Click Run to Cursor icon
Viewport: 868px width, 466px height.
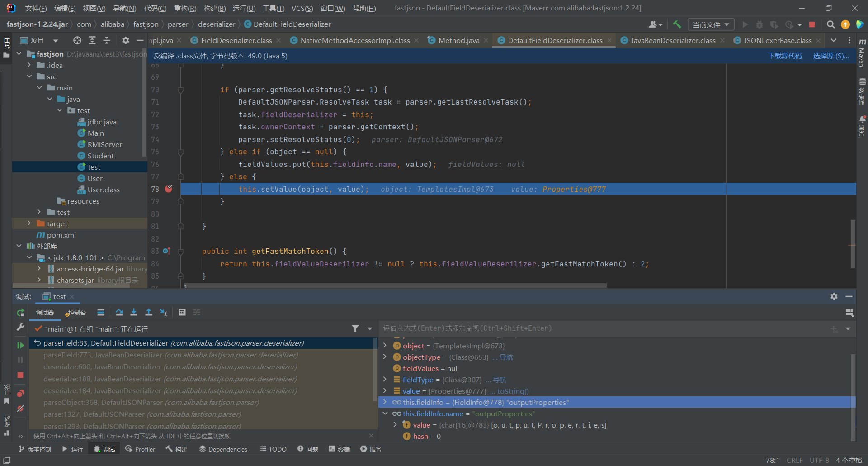tap(163, 312)
